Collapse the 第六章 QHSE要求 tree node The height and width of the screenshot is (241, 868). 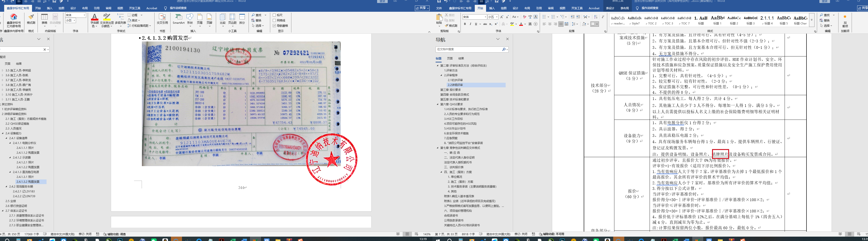[438, 105]
